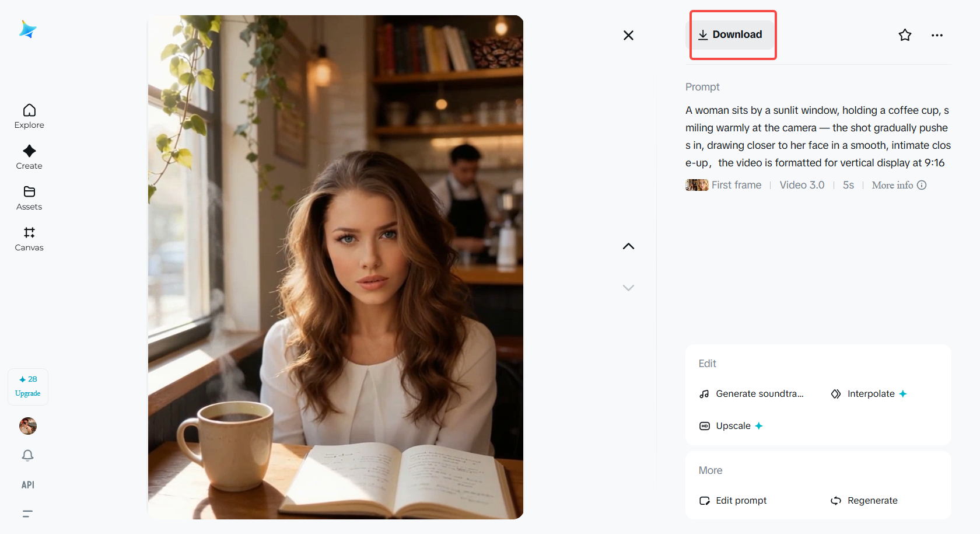This screenshot has height=534, width=980.
Task: Click the Generate soundtrack option
Action: point(751,394)
